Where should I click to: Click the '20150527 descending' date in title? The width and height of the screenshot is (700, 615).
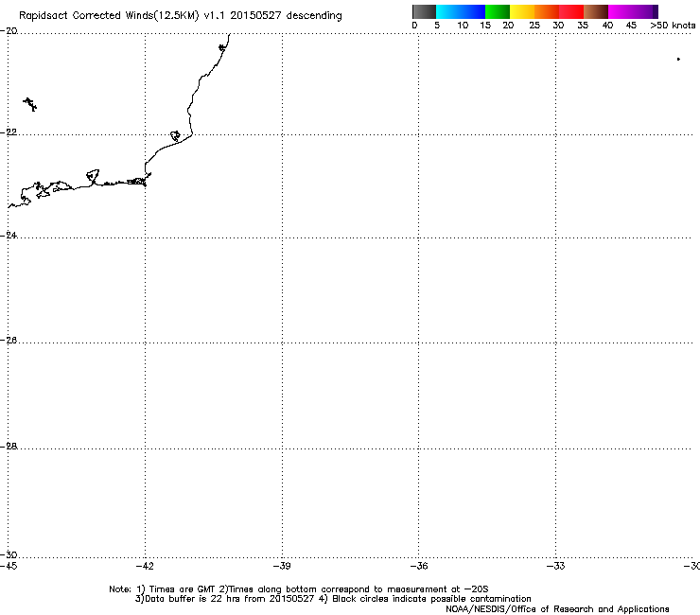287,16
